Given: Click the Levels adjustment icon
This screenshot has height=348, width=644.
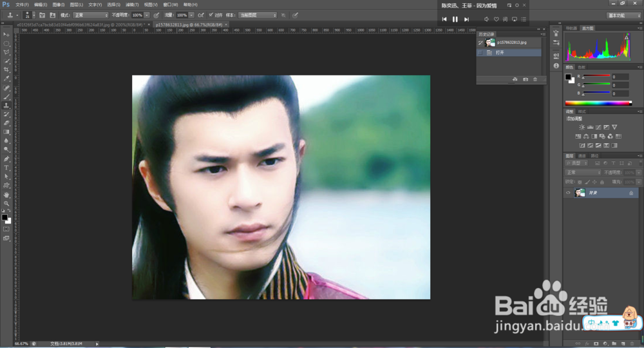Looking at the screenshot, I should [590, 128].
